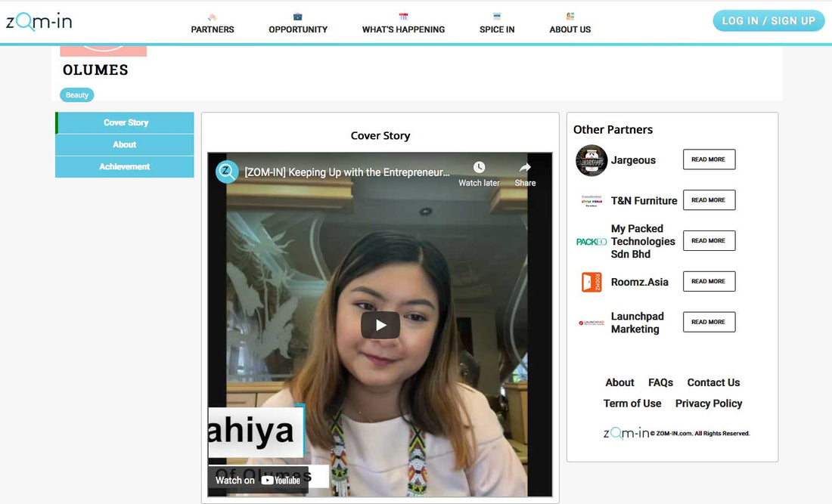The image size is (832, 504).
Task: Read more about Jargeous
Action: pyautogui.click(x=709, y=159)
